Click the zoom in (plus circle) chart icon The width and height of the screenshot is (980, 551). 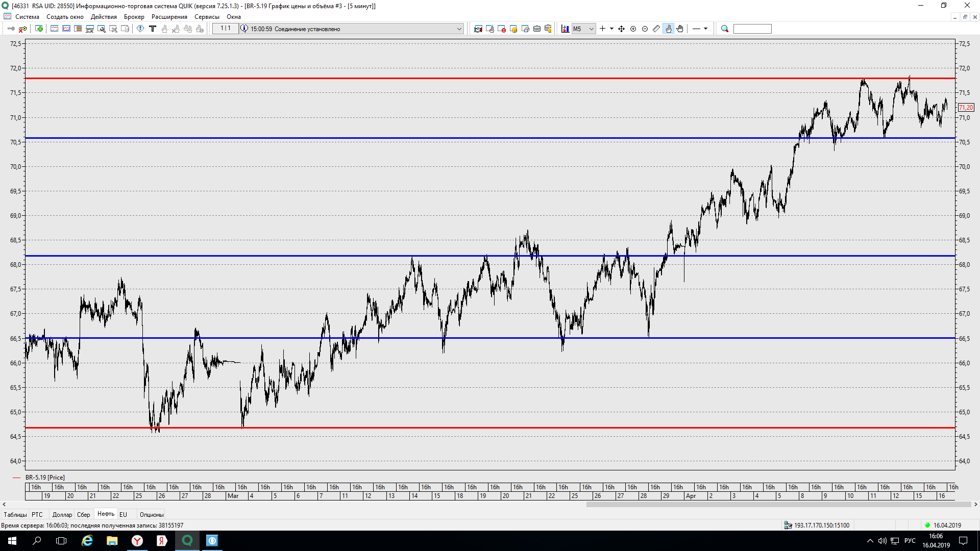tap(633, 29)
